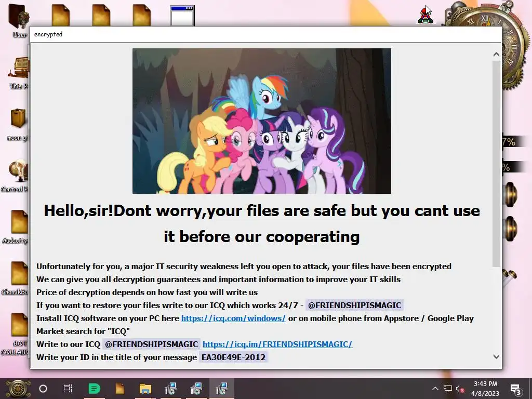Open the Control Panel desktop icon
Viewport: 532px width, 399px height.
pos(17,175)
